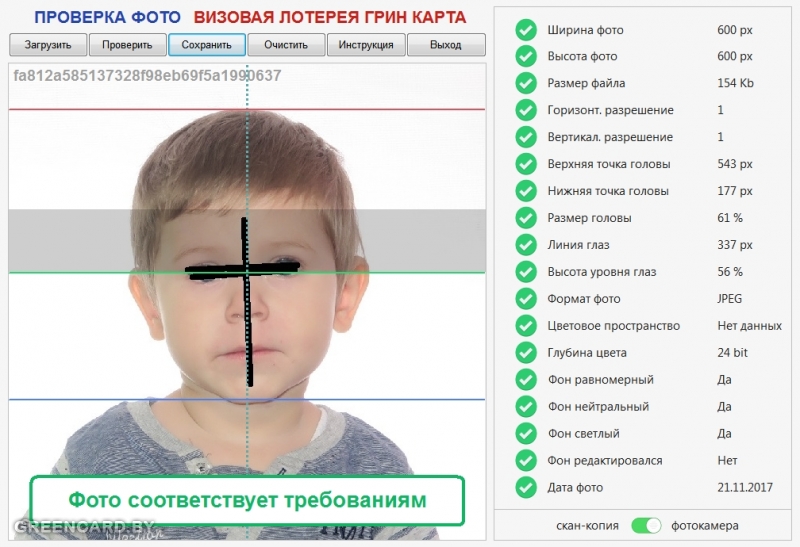
Task: Click the green check icon beside Ширина фото
Action: pos(526,30)
